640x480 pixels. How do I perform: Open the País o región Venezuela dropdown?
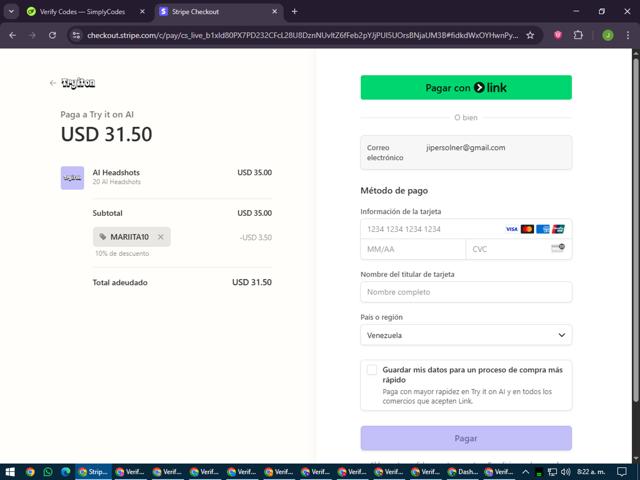466,335
